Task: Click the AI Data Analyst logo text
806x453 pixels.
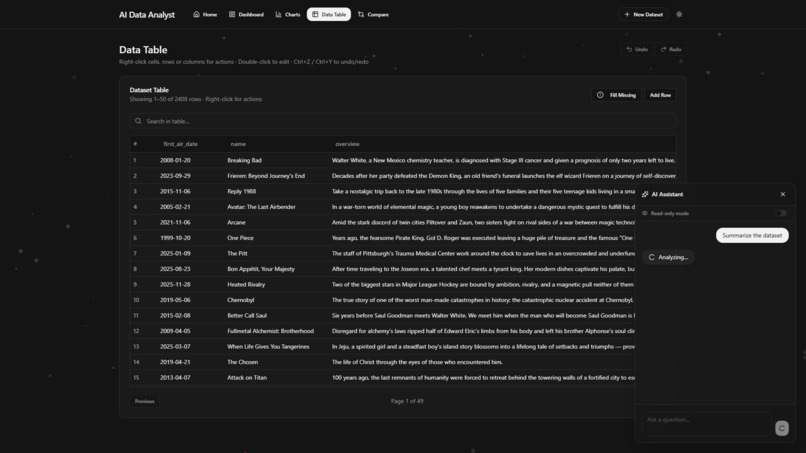Action: (146, 15)
